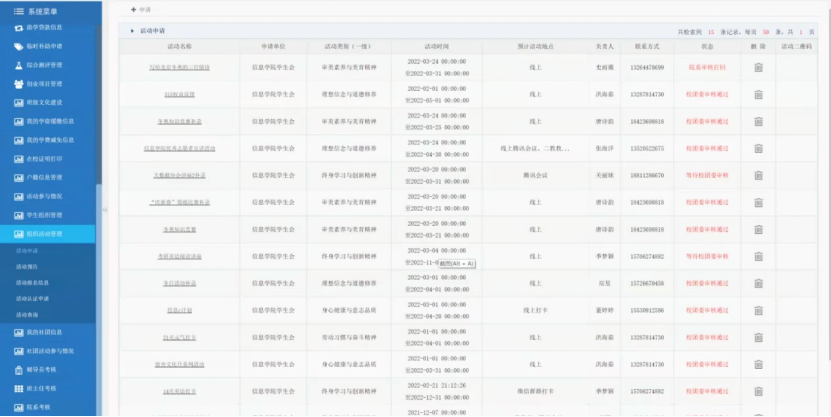
Task: Open the 活动预告 submenu item
Action: point(27,267)
